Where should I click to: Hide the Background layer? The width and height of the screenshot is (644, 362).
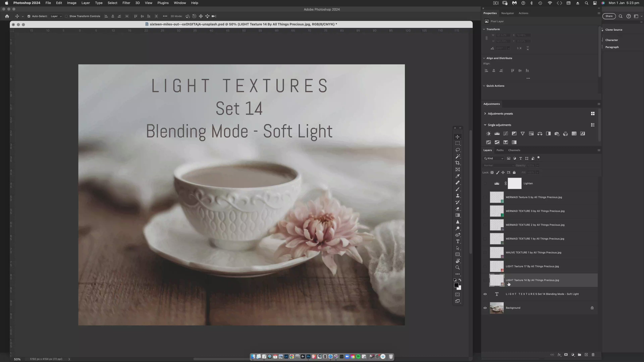[485, 308]
